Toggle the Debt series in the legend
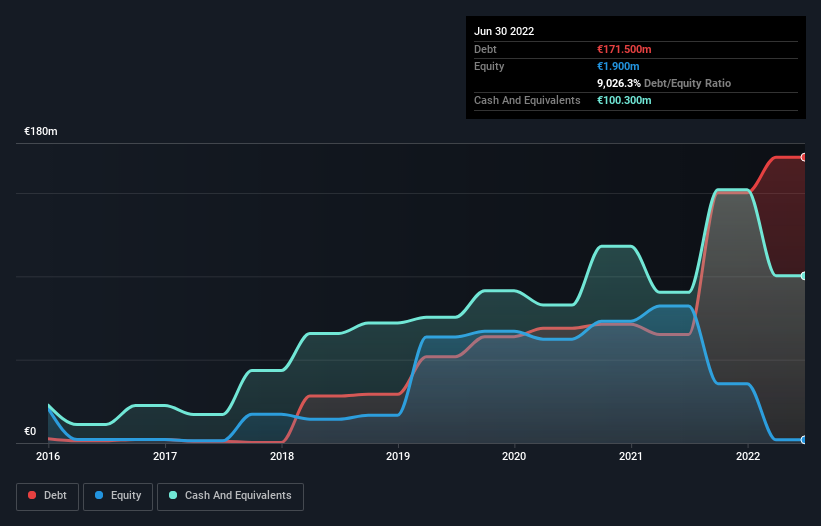Viewport: 821px width, 526px height. 47,496
